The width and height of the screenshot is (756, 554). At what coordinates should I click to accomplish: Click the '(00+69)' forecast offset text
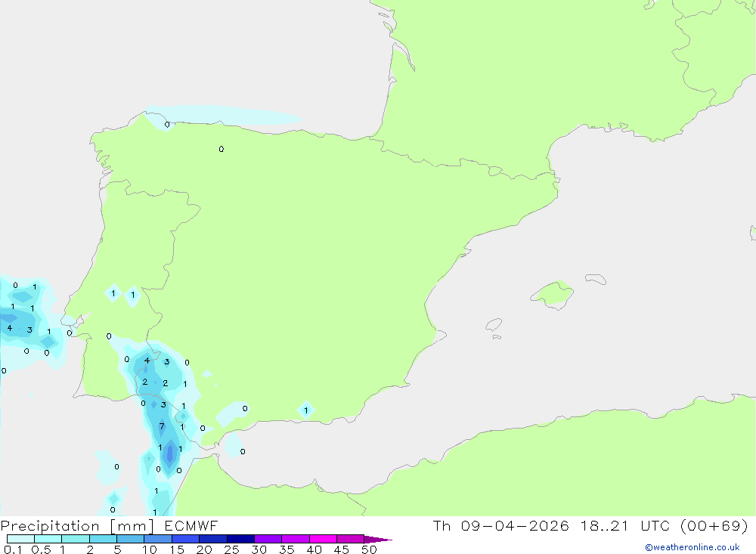(x=714, y=525)
